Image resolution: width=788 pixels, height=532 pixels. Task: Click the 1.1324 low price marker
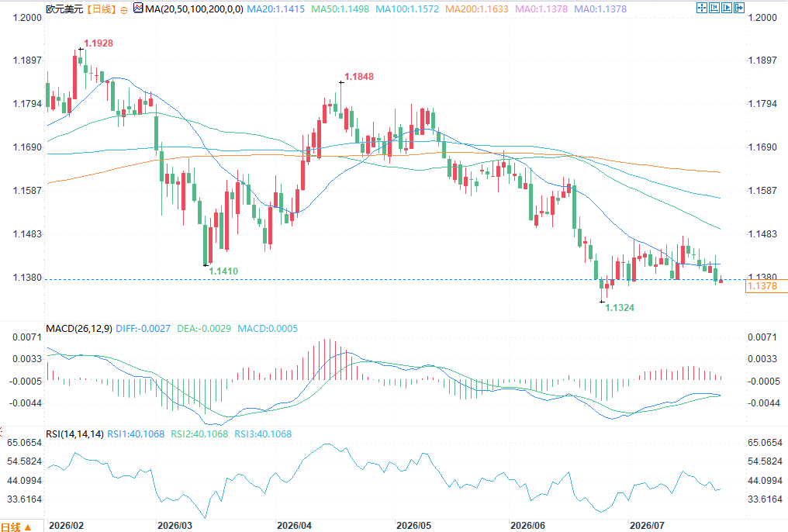(620, 308)
